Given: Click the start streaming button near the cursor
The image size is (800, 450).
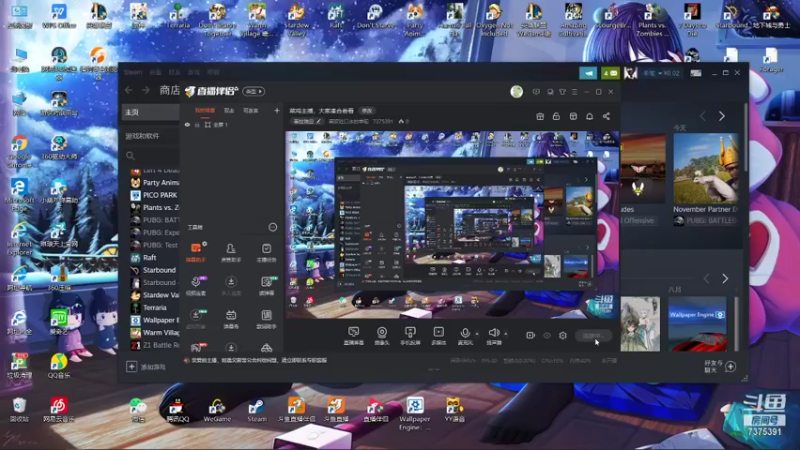Looking at the screenshot, I should (x=593, y=336).
